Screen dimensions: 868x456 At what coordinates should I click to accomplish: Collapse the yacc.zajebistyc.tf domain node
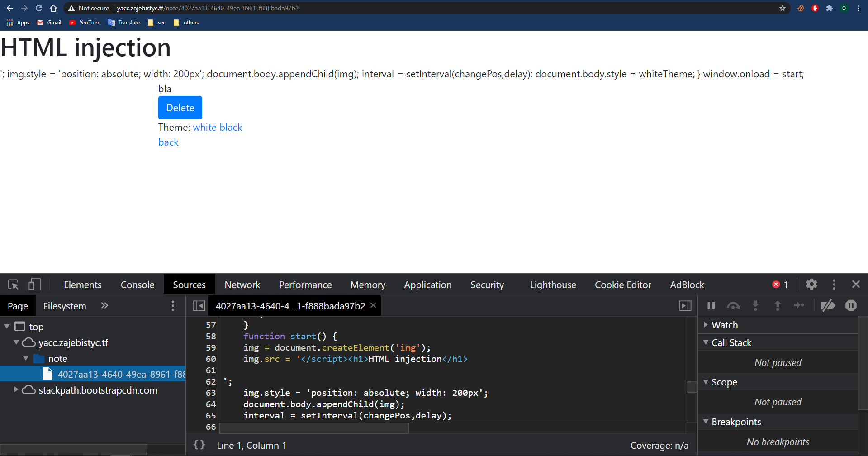[x=16, y=342]
